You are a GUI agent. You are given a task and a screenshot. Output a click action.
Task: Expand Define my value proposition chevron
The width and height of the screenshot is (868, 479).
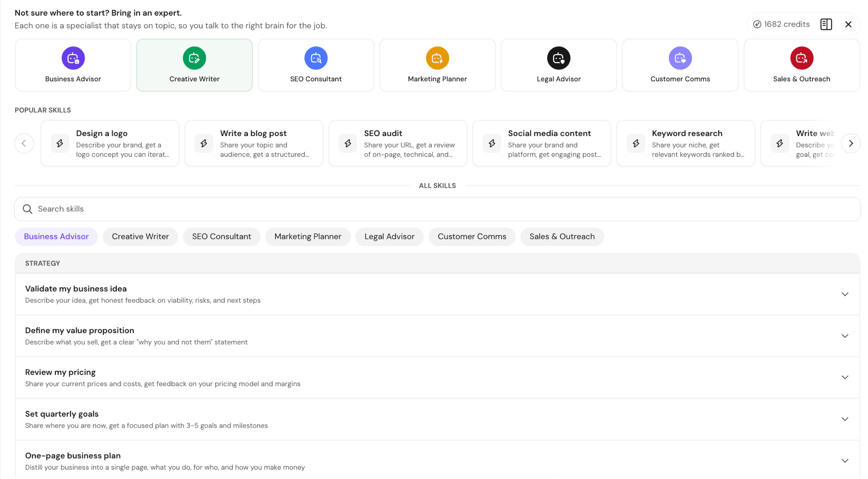pos(845,336)
